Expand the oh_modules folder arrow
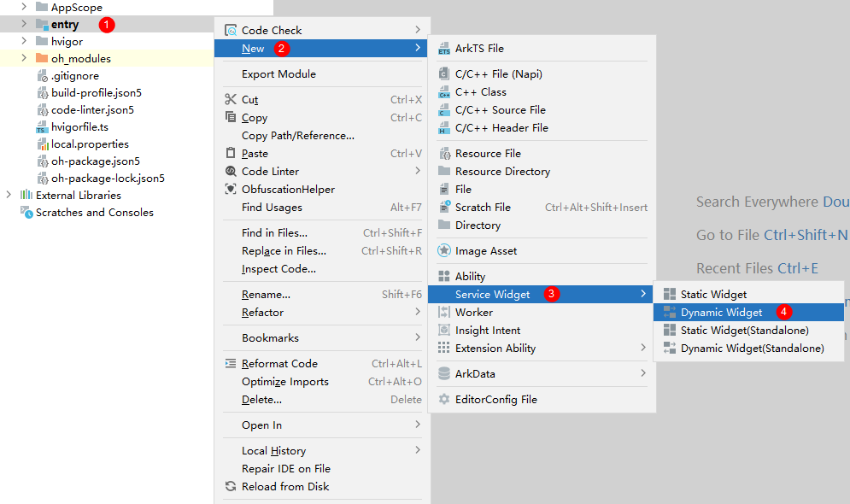This screenshot has height=504, width=850. pos(24,59)
